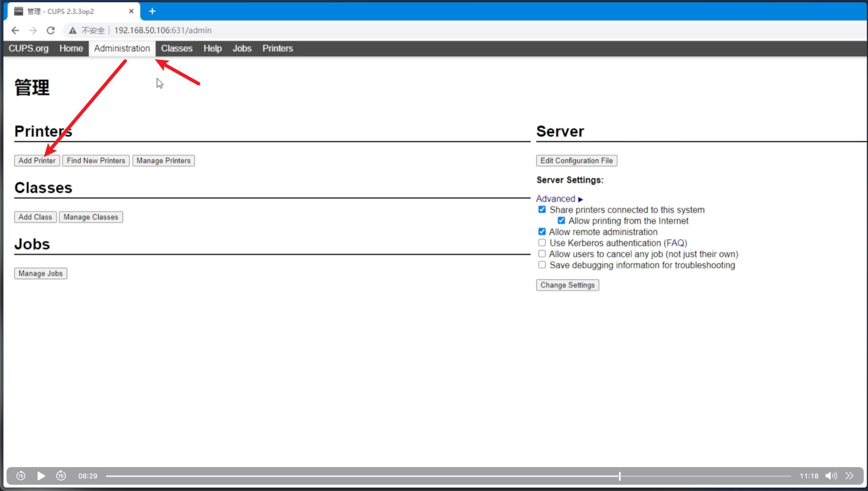Click the browser back arrow
This screenshot has height=491, width=868.
(x=15, y=30)
